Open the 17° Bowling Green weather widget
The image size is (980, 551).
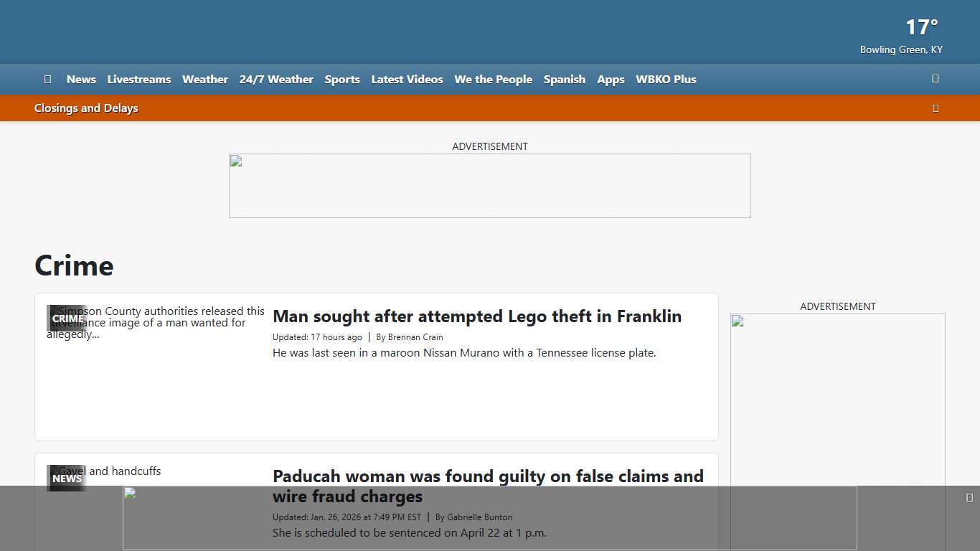click(902, 36)
